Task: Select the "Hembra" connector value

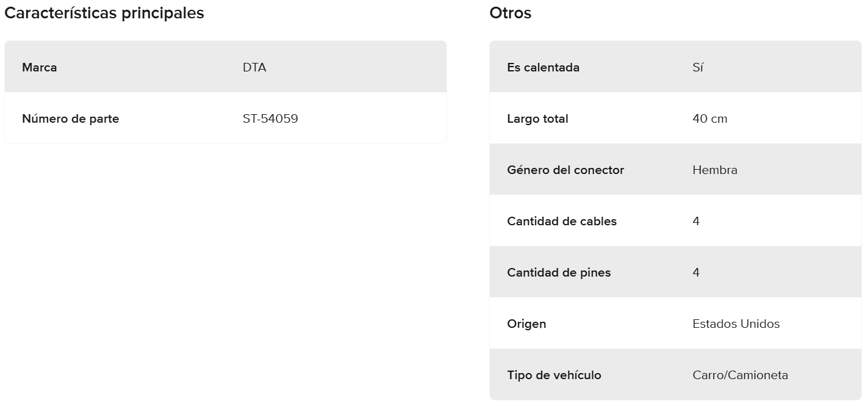Action: point(715,170)
